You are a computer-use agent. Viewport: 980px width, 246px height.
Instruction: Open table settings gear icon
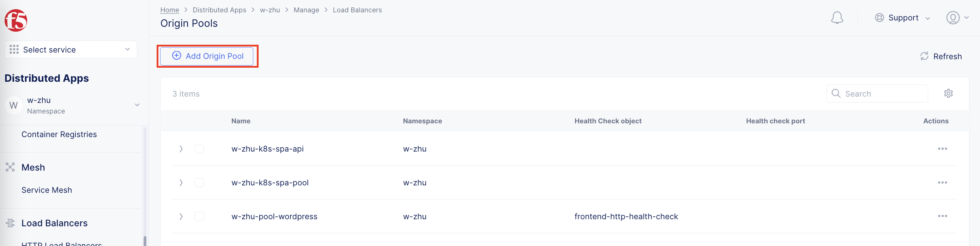tap(948, 93)
